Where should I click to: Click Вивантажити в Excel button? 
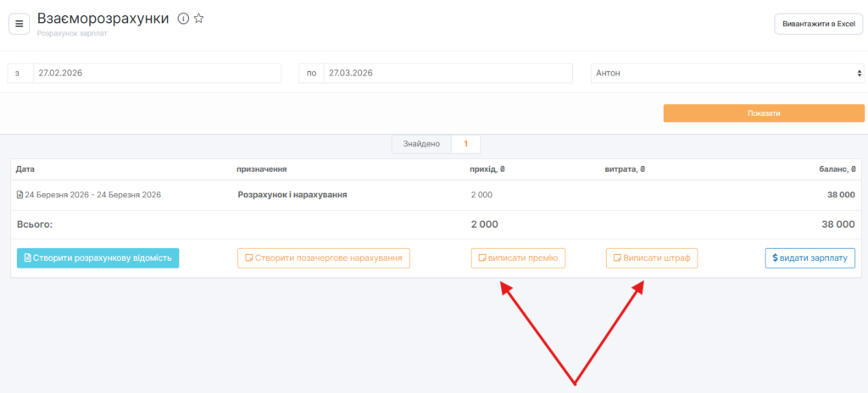click(817, 24)
